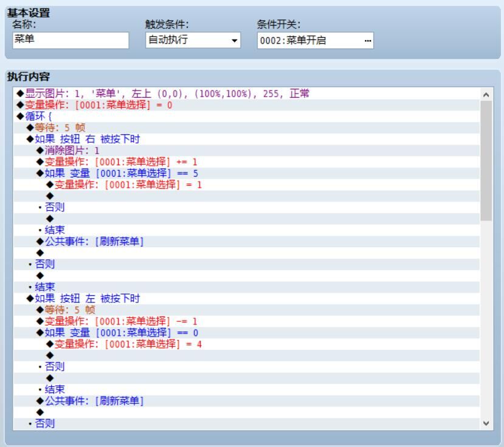
Task: Click the vertical scrollbar thumb in 执行内容
Action: point(486,161)
